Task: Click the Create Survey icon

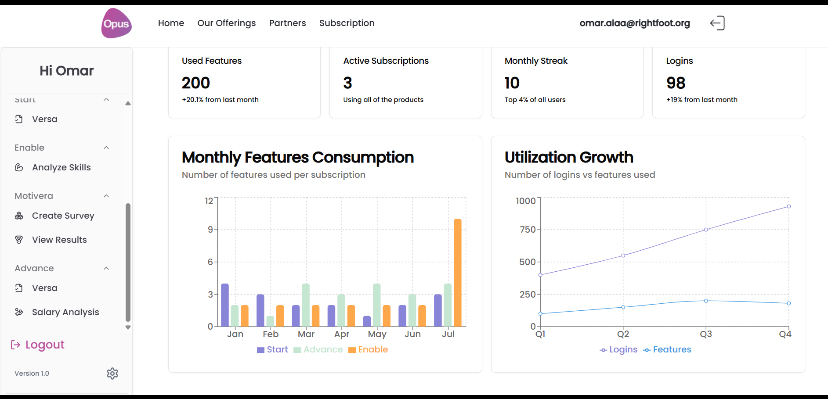Action: [19, 216]
